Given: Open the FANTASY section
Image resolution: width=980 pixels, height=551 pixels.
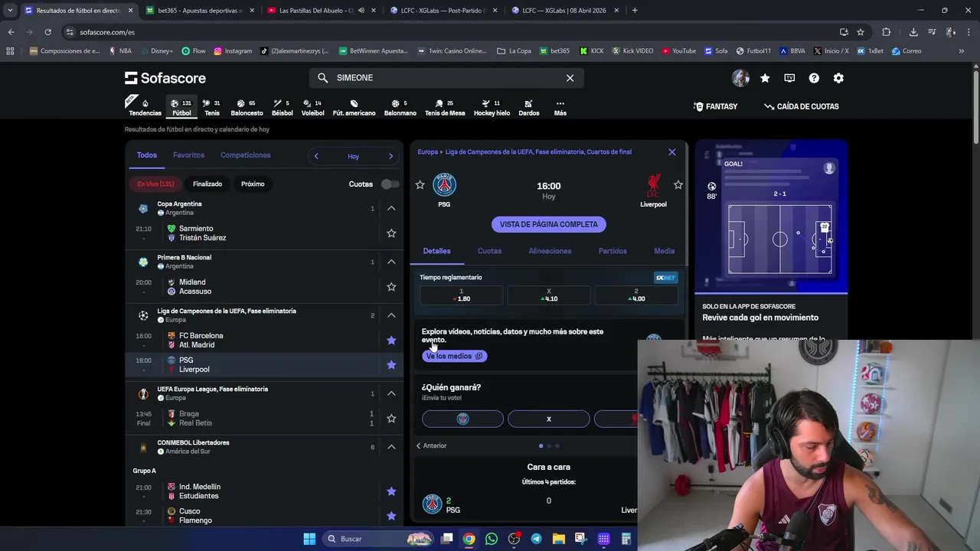Looking at the screenshot, I should click(x=715, y=106).
